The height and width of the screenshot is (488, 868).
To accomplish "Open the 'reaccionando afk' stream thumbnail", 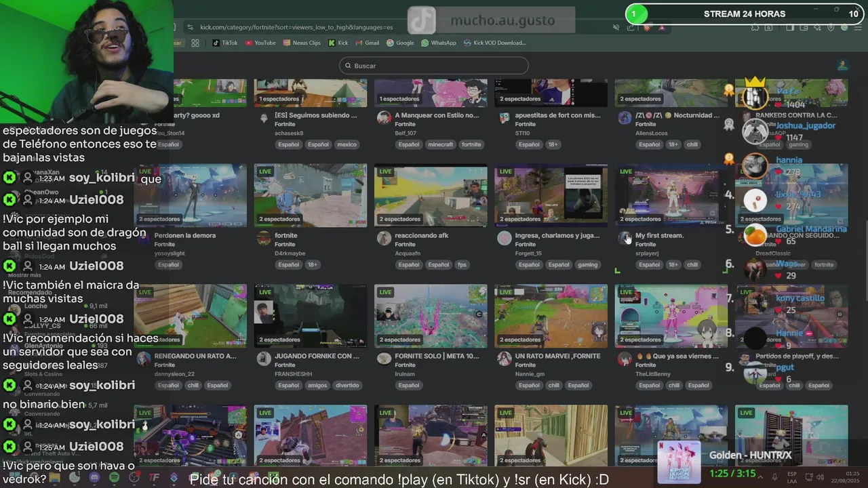I will 431,195.
